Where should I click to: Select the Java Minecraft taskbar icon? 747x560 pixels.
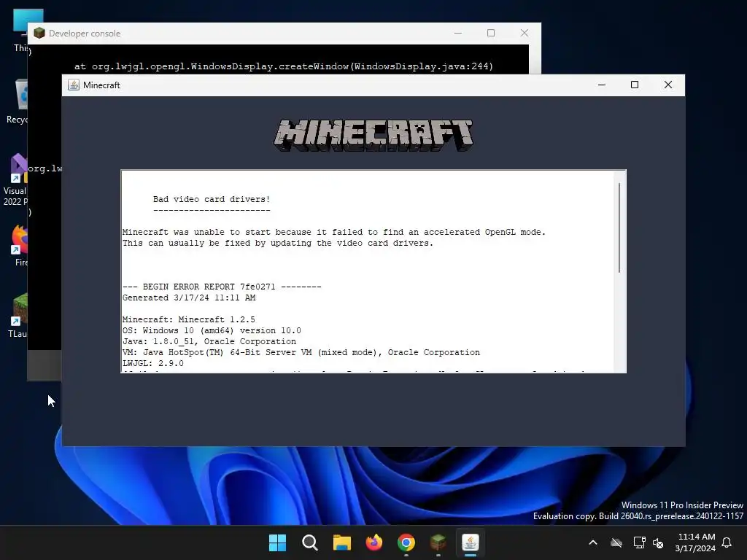[471, 542]
